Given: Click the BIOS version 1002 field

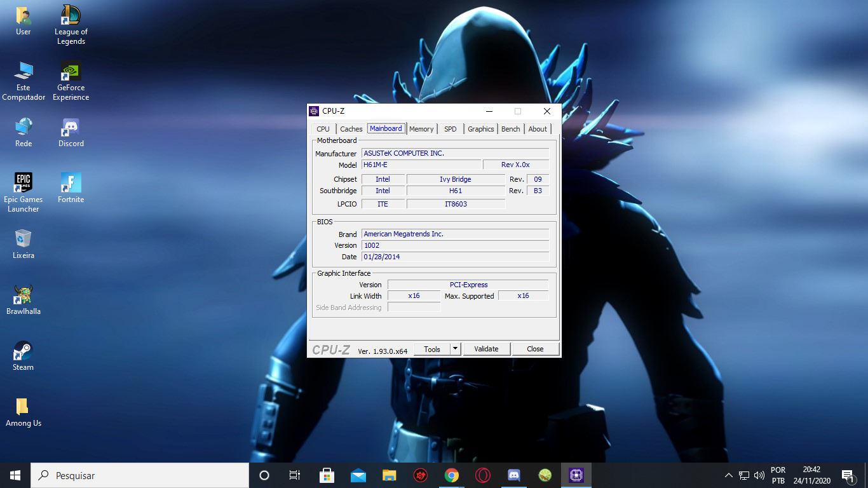Looking at the screenshot, I should click(455, 245).
